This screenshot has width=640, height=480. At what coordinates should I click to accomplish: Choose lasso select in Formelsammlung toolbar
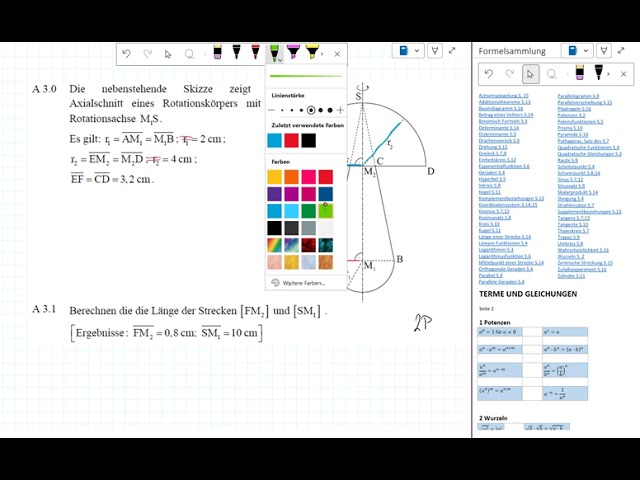point(552,74)
